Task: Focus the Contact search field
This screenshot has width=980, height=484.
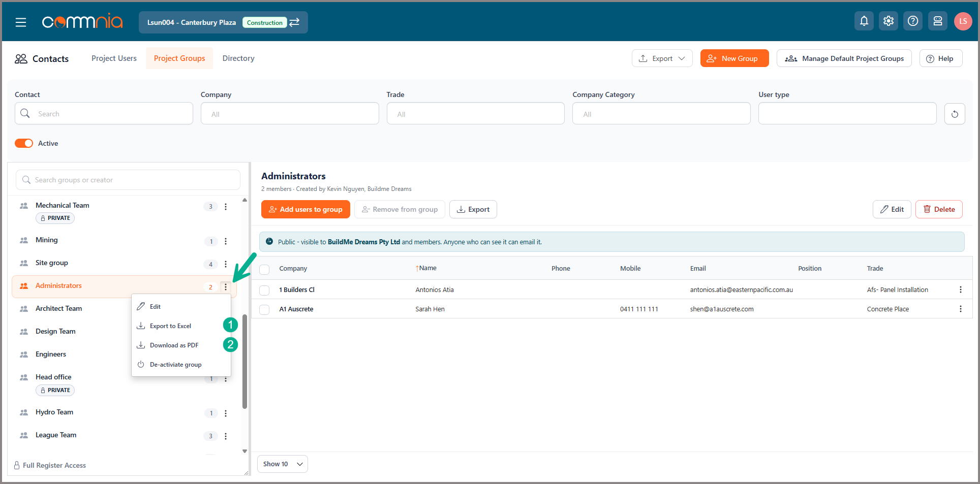Action: pyautogui.click(x=104, y=114)
